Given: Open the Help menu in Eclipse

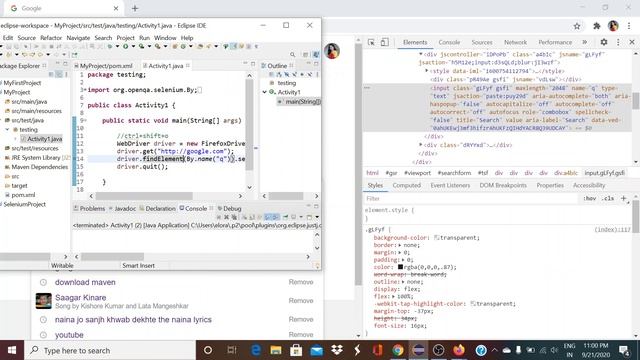Looking at the screenshot, I should tap(187, 38).
